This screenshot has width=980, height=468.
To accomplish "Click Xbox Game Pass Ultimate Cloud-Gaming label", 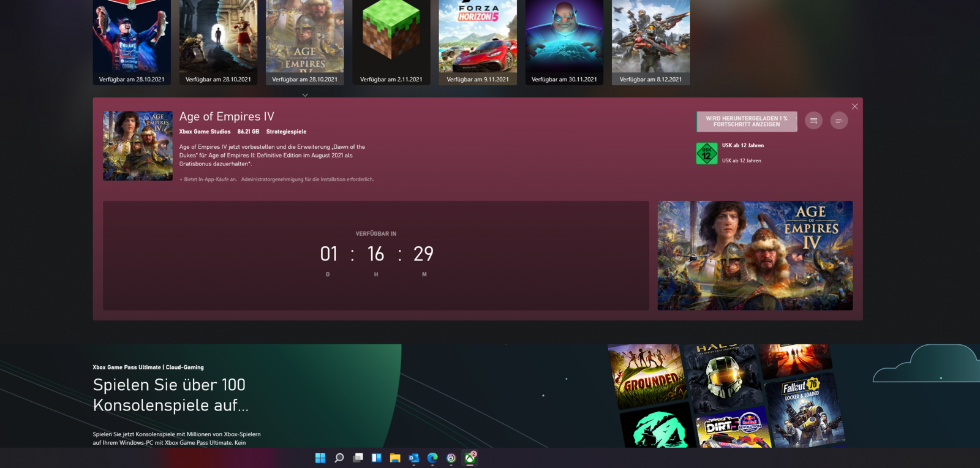I will pos(148,368).
